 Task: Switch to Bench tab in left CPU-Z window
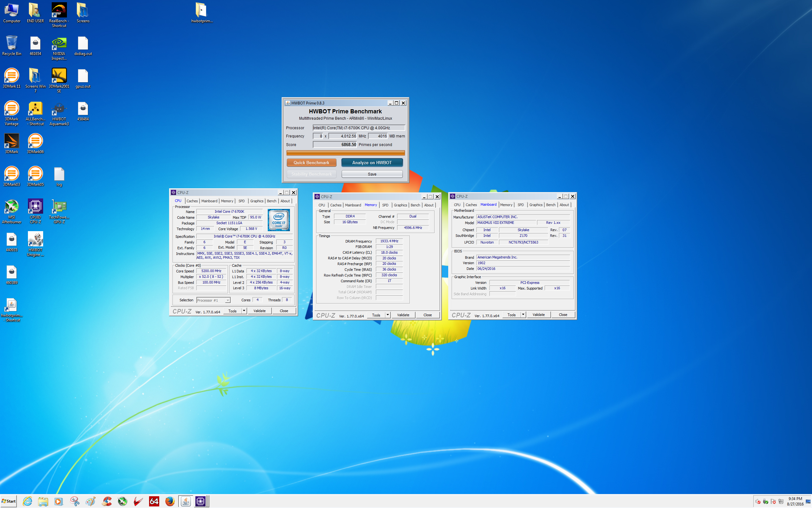click(x=272, y=201)
